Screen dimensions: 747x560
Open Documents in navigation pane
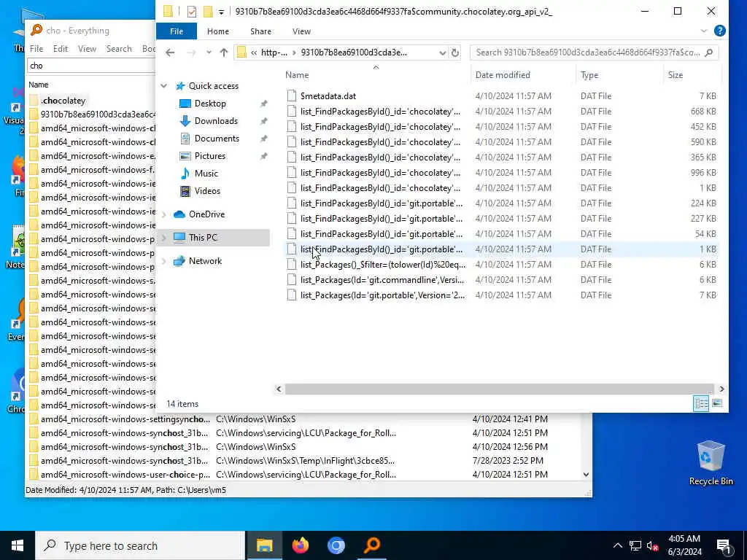coord(217,139)
